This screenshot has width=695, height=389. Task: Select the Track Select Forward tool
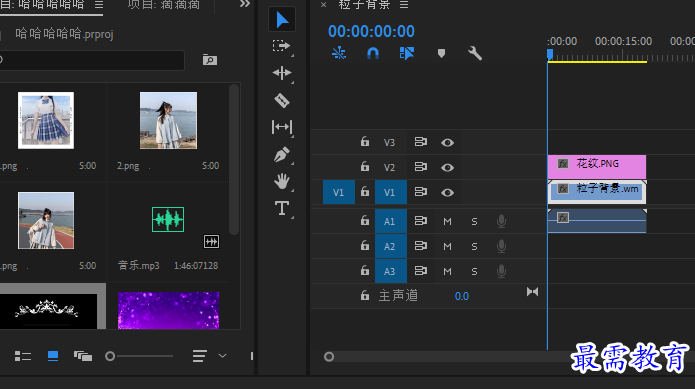point(281,46)
